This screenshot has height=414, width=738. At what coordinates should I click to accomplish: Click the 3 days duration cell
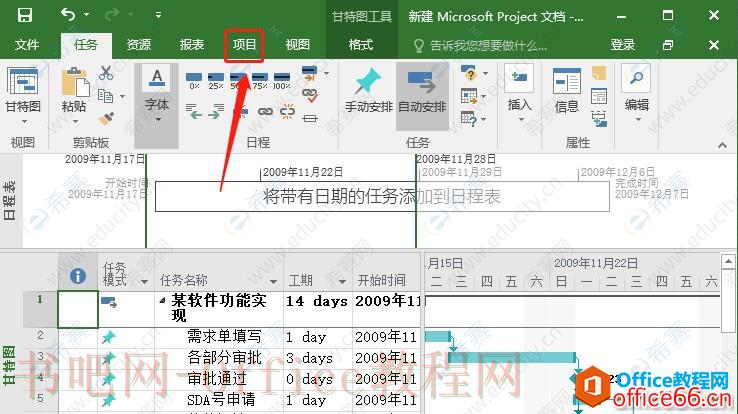(318, 358)
